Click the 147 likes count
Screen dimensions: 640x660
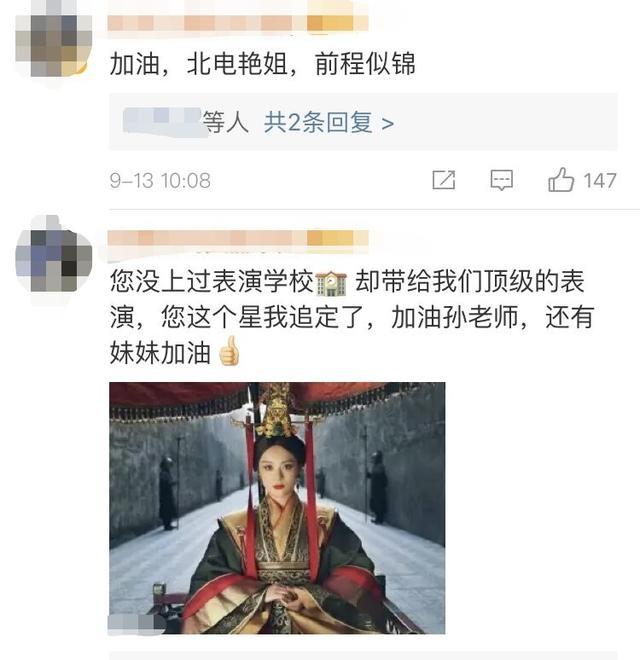pos(600,181)
